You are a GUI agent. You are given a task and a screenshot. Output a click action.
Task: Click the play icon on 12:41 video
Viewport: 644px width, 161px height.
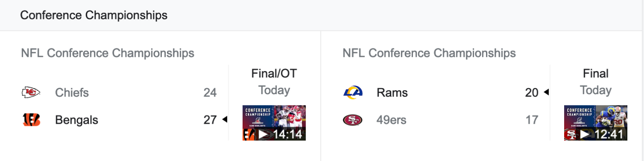tap(585, 134)
